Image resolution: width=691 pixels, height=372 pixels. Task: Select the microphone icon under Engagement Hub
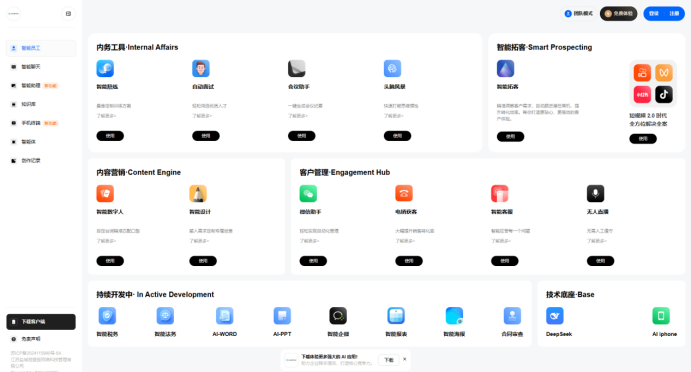595,193
